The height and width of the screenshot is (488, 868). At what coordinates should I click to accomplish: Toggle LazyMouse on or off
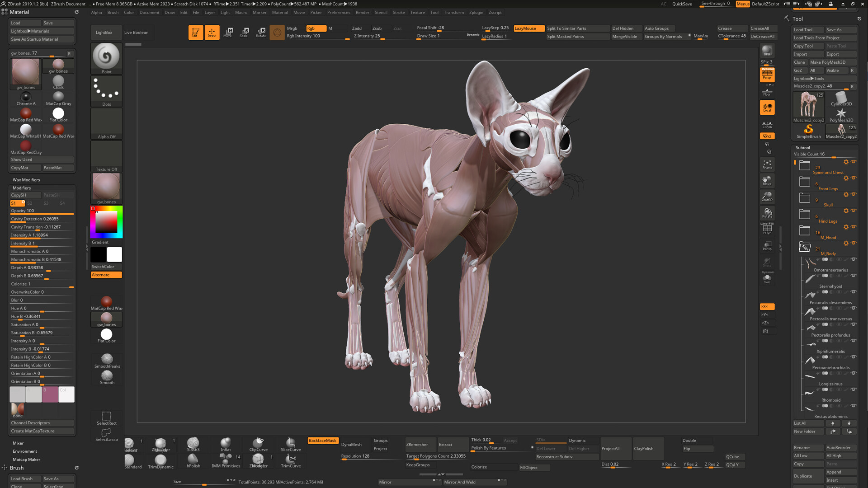click(528, 28)
